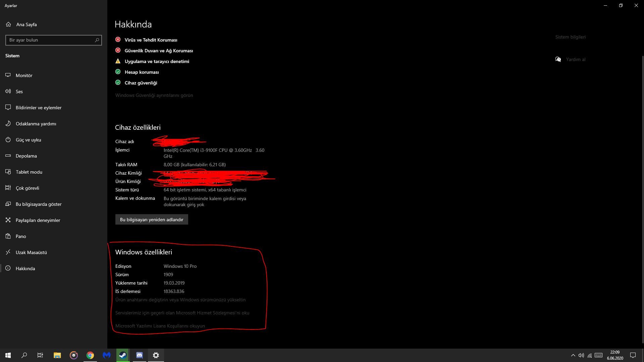Click the Ana Sayfa home icon
Image resolution: width=644 pixels, height=362 pixels.
pyautogui.click(x=8, y=24)
